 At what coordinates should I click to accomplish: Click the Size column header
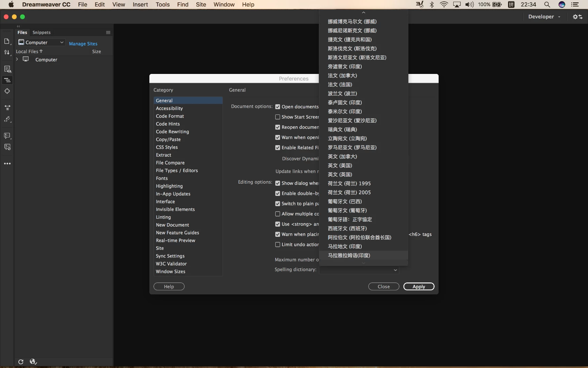coord(97,51)
